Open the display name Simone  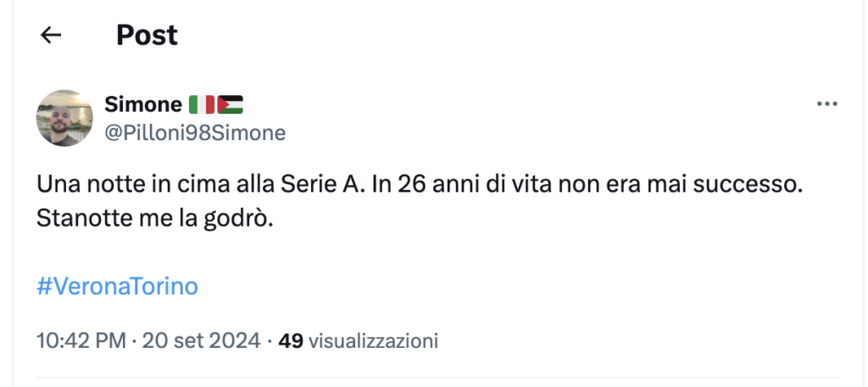[142, 105]
